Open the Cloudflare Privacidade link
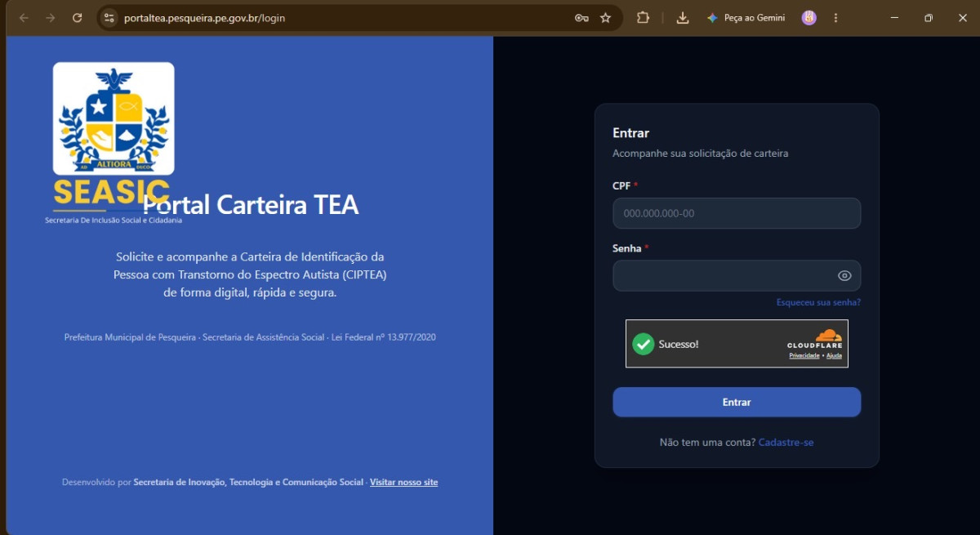 tap(804, 355)
